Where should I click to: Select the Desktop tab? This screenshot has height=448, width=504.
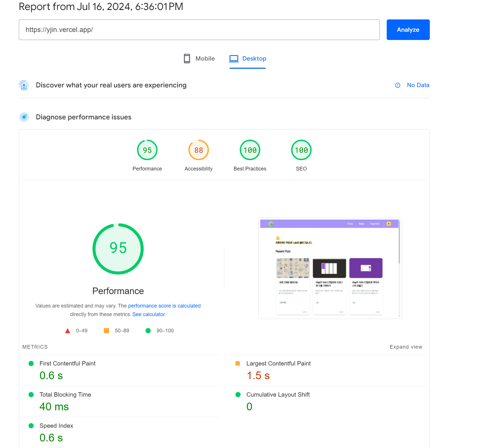click(248, 59)
